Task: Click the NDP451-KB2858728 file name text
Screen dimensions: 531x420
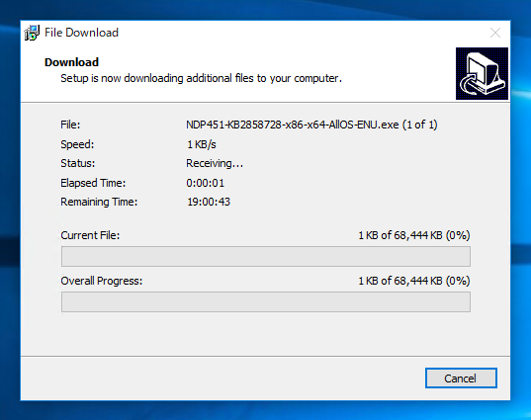Action: coord(311,125)
